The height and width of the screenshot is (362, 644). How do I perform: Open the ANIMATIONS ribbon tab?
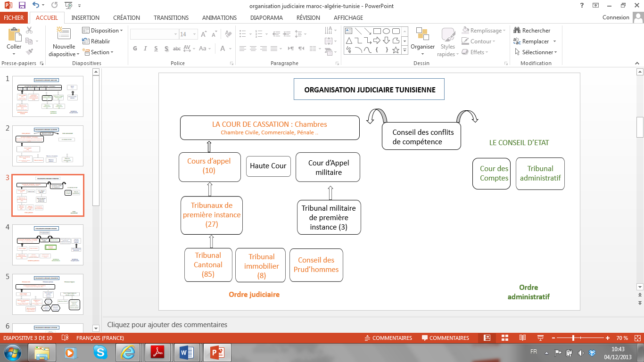(x=219, y=18)
